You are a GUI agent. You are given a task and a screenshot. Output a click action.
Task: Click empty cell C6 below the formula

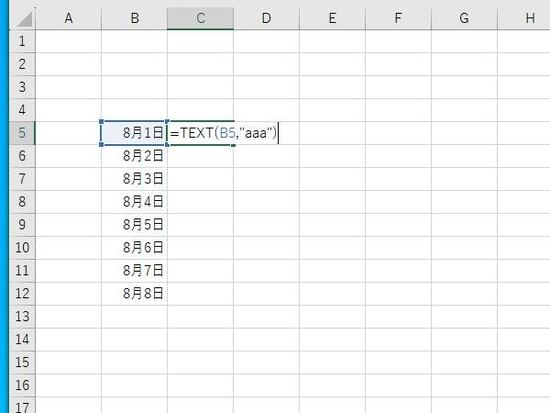tap(201, 156)
